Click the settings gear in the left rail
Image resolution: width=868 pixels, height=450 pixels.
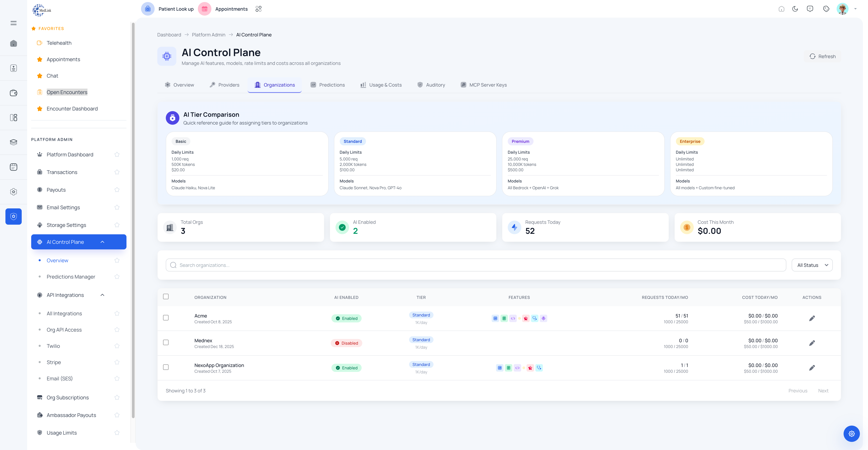(x=14, y=192)
